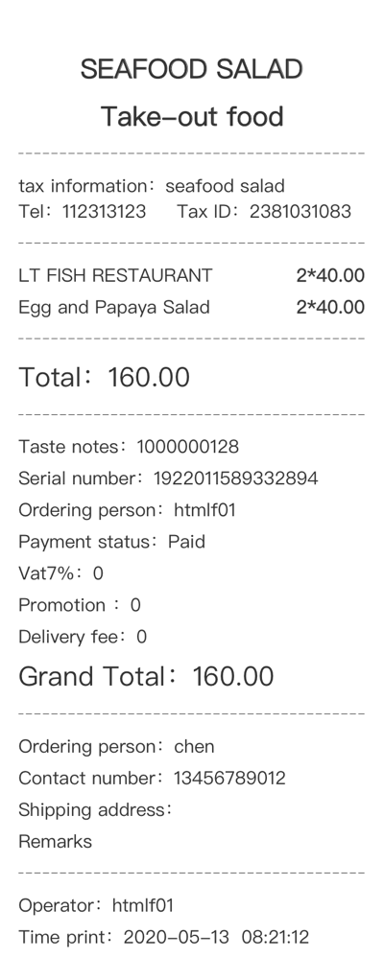Select the Payment status Paid text
Viewport: 384px width, 980px height.
[x=112, y=542]
